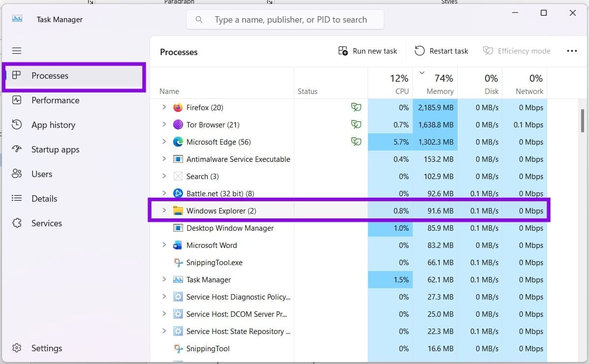Viewport: 589px width, 364px height.
Task: Click the State Repository service gear icon
Action: [178, 332]
